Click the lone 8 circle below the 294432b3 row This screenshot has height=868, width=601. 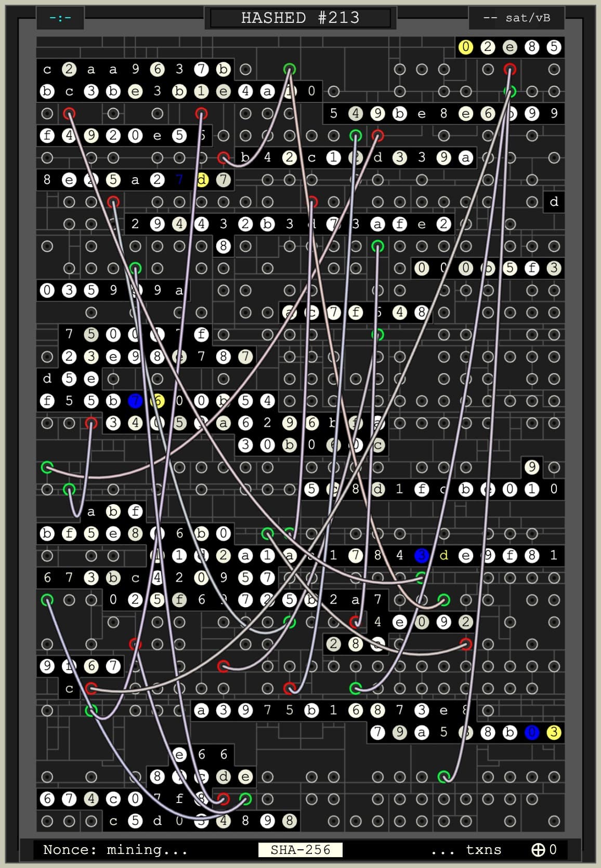point(223,246)
